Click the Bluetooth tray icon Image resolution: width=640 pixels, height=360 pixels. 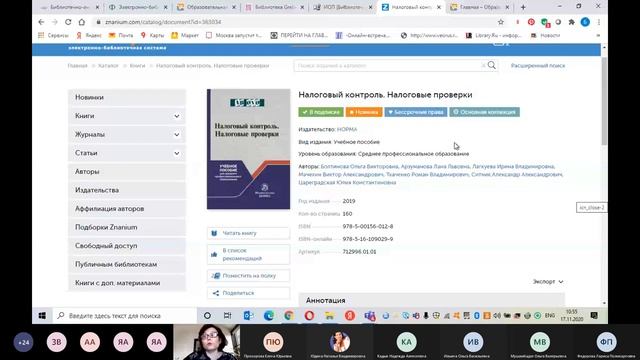point(477,316)
